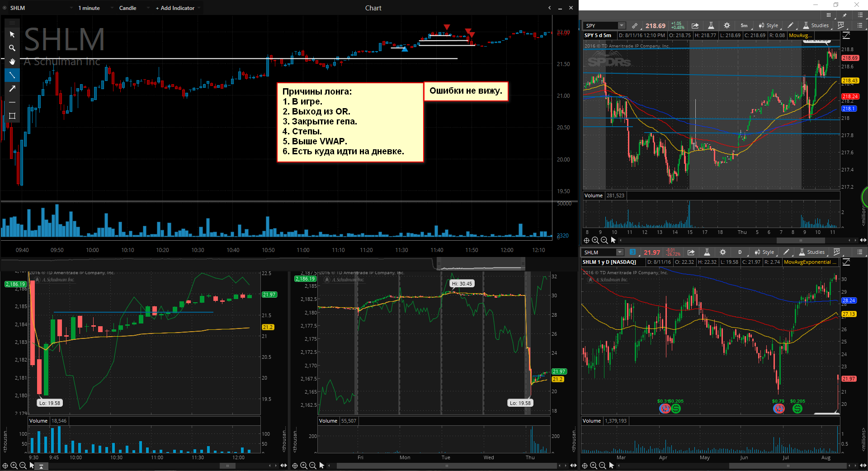Open the flask icon beside SPY share
Screen dimensions: 868x471
point(711,25)
